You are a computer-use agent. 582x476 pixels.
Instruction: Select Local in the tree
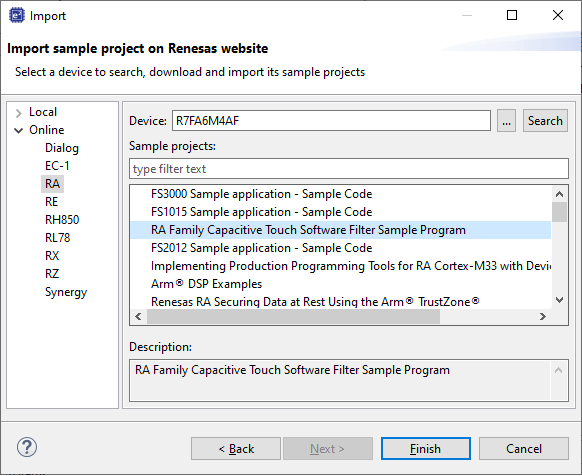click(x=43, y=112)
